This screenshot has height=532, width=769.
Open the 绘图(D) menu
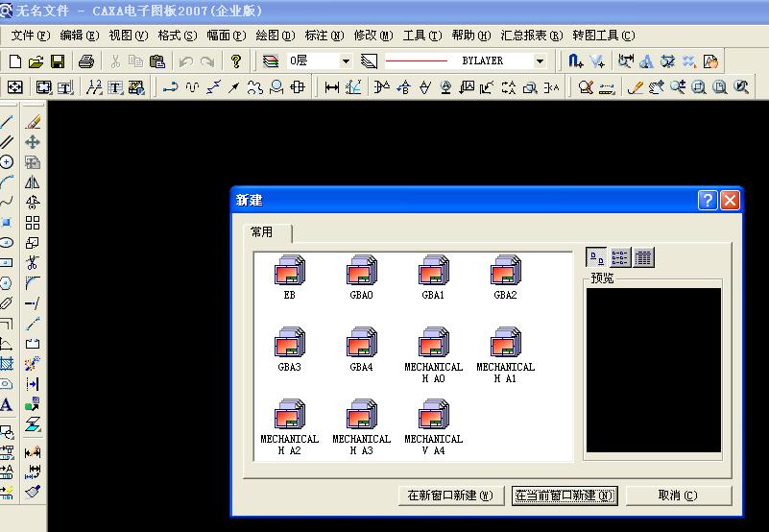(x=276, y=36)
